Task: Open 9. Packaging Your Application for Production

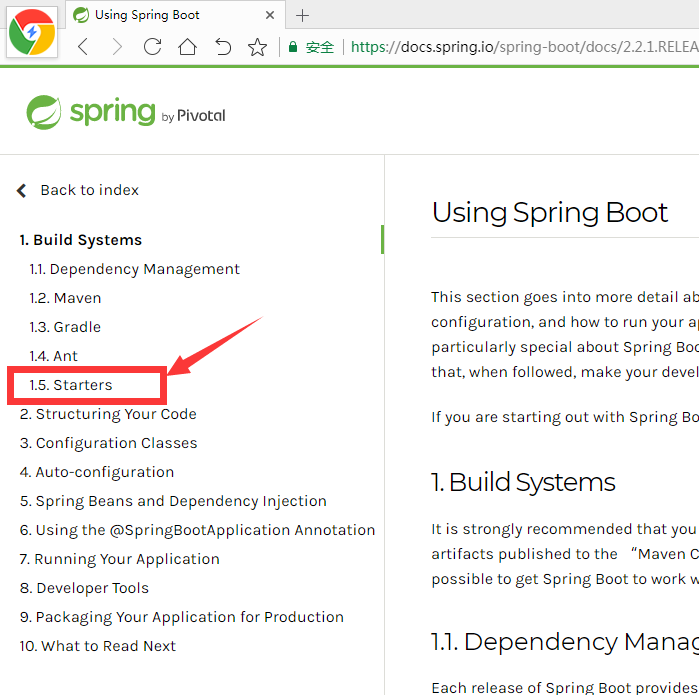Action: [182, 617]
